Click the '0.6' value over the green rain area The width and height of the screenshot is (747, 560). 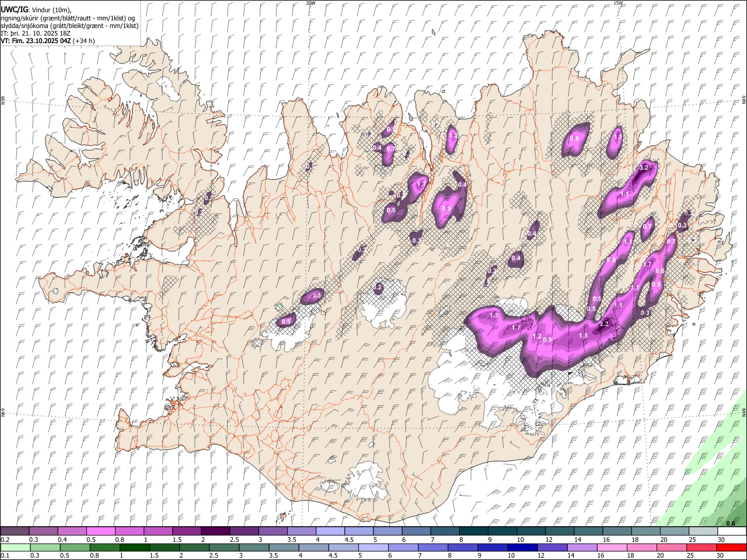[x=731, y=523]
